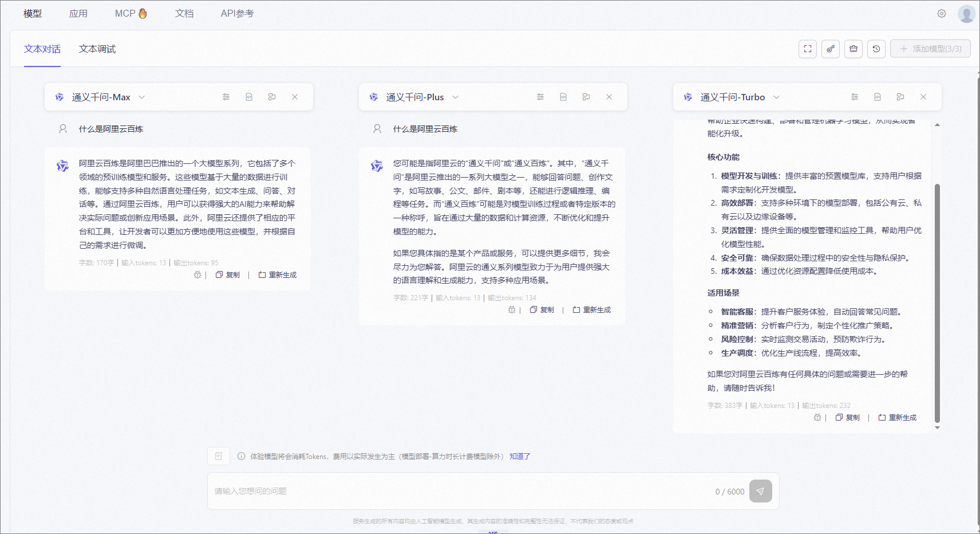Viewport: 980px width, 534px height.
Task: Open the chat history icon
Action: (x=876, y=49)
